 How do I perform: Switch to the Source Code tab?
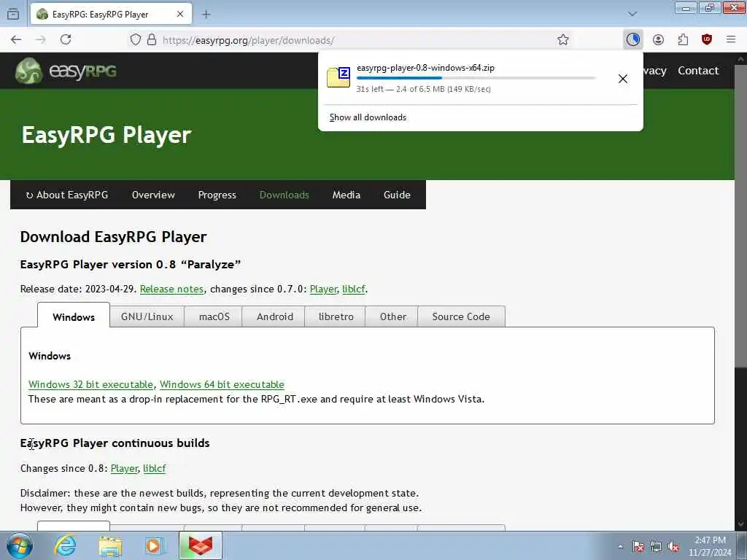(x=461, y=316)
